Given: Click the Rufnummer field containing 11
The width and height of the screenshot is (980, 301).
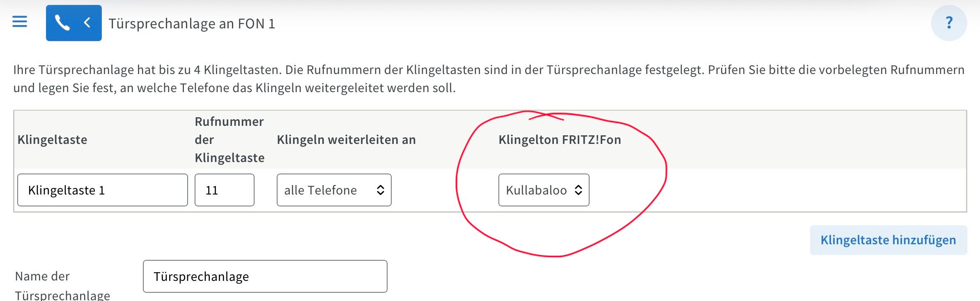Looking at the screenshot, I should pos(224,190).
